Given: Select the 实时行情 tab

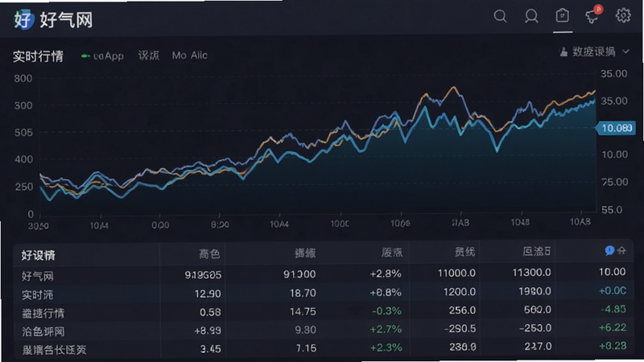Looking at the screenshot, I should click(x=38, y=56).
